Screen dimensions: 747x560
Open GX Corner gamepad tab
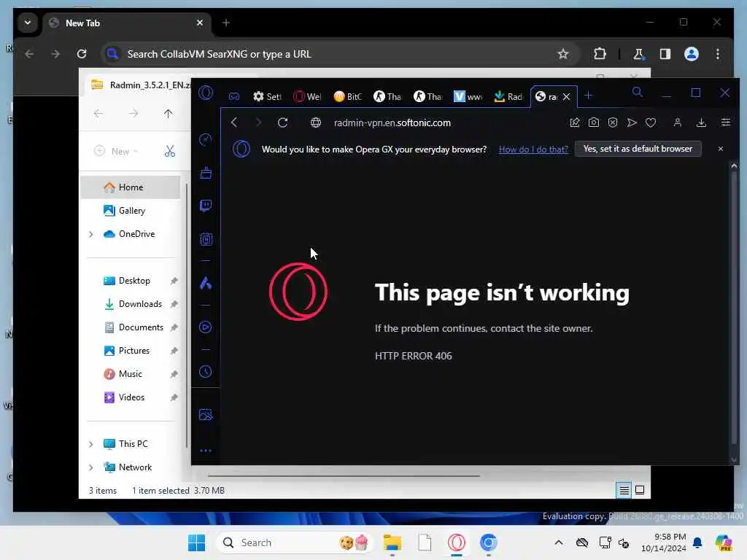point(234,96)
